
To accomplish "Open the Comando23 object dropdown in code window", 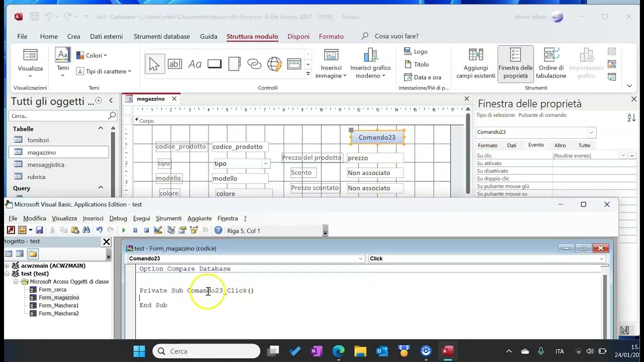I will pos(361,258).
